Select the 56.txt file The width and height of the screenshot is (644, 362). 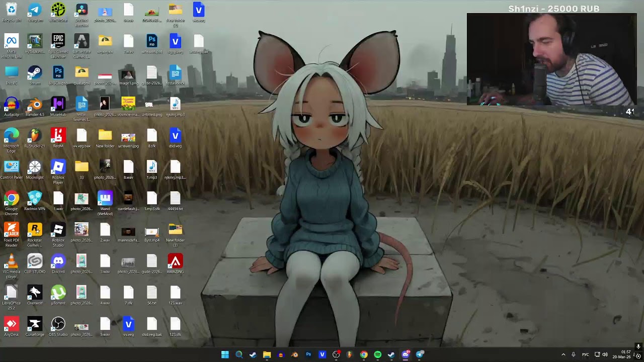pos(152,296)
